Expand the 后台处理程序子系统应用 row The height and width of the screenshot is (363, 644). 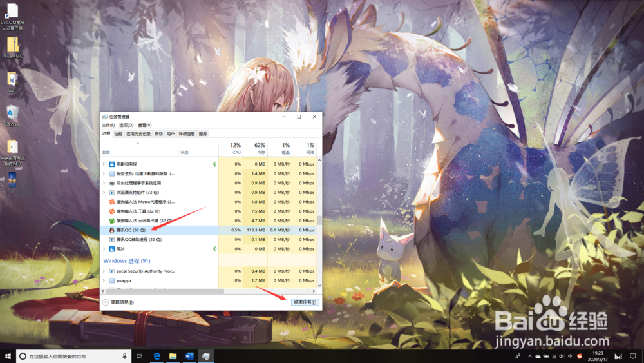pyautogui.click(x=104, y=183)
